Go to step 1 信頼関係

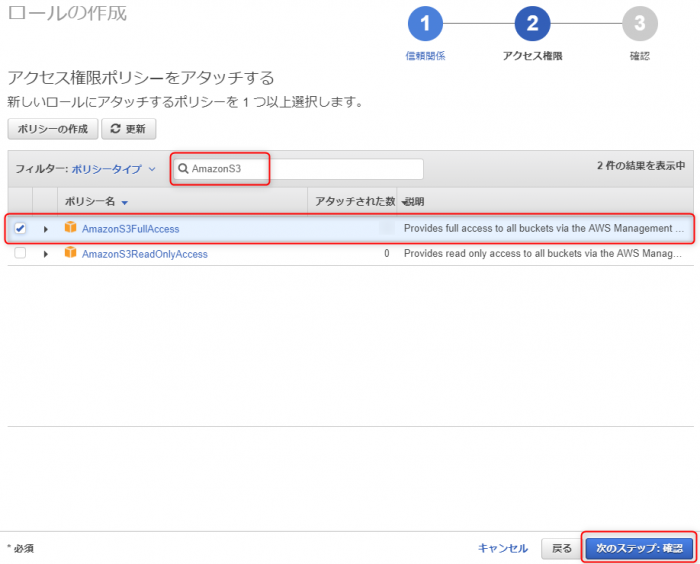click(425, 23)
